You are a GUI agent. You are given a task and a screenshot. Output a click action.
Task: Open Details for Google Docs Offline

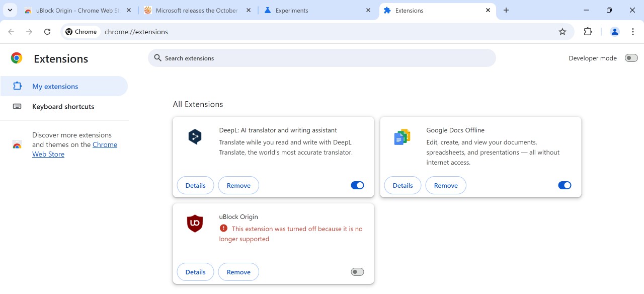tap(403, 185)
